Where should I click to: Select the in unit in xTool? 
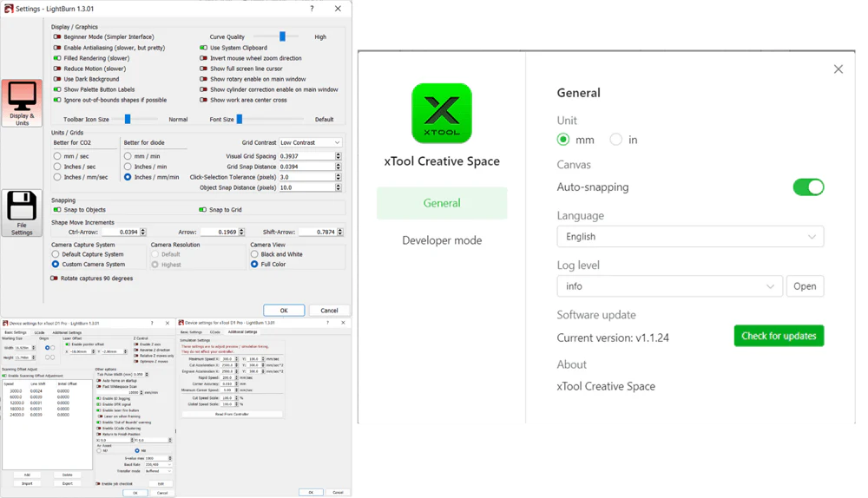[615, 140]
